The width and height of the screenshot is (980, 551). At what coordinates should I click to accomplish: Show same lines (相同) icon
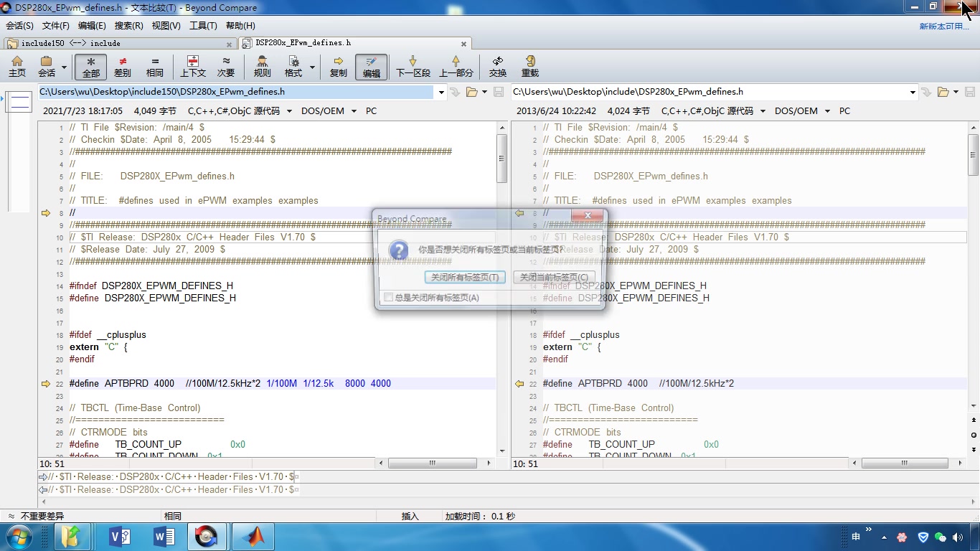155,67
